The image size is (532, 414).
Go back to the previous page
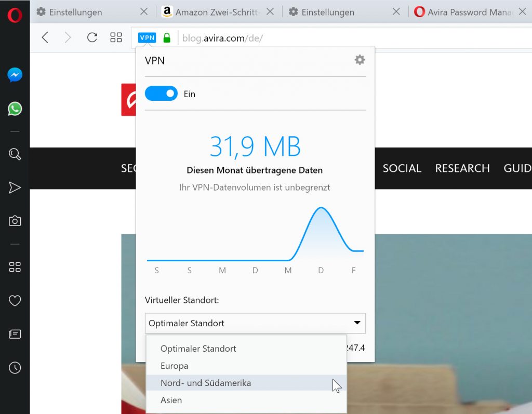(45, 37)
